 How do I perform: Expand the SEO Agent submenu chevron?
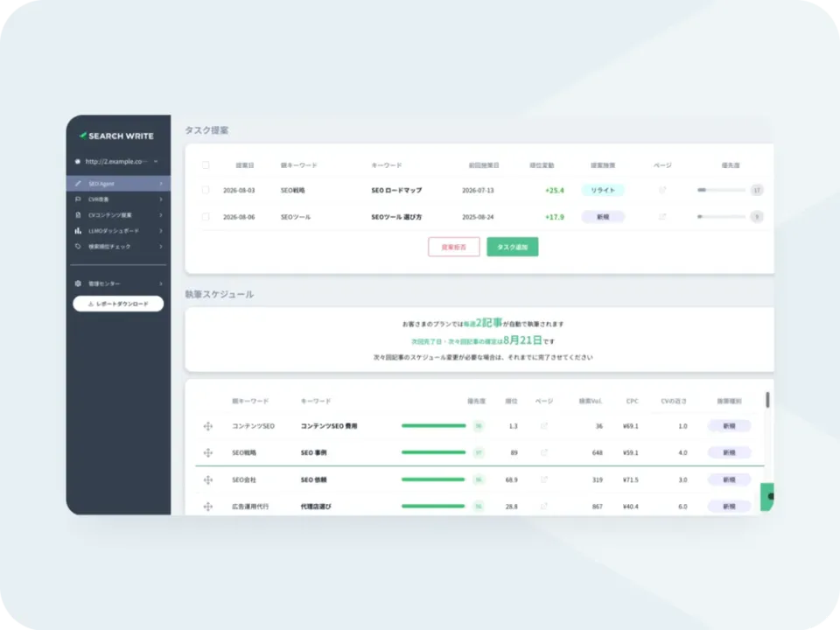[161, 184]
